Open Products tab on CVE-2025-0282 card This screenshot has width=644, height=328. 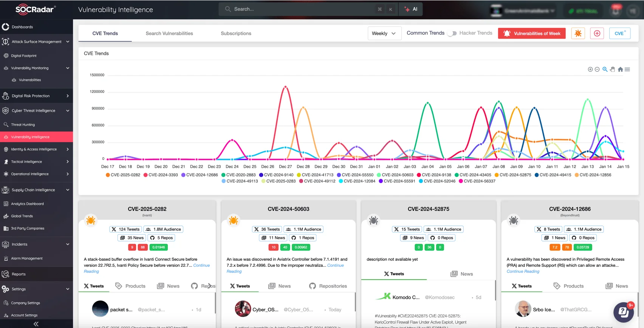tap(130, 286)
